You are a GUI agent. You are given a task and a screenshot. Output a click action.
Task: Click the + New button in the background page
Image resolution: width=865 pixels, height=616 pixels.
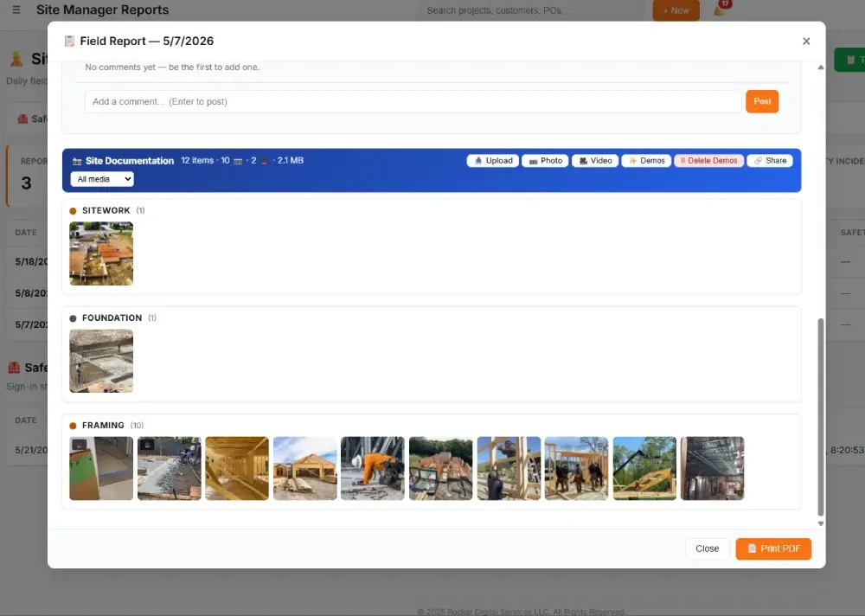(x=676, y=10)
